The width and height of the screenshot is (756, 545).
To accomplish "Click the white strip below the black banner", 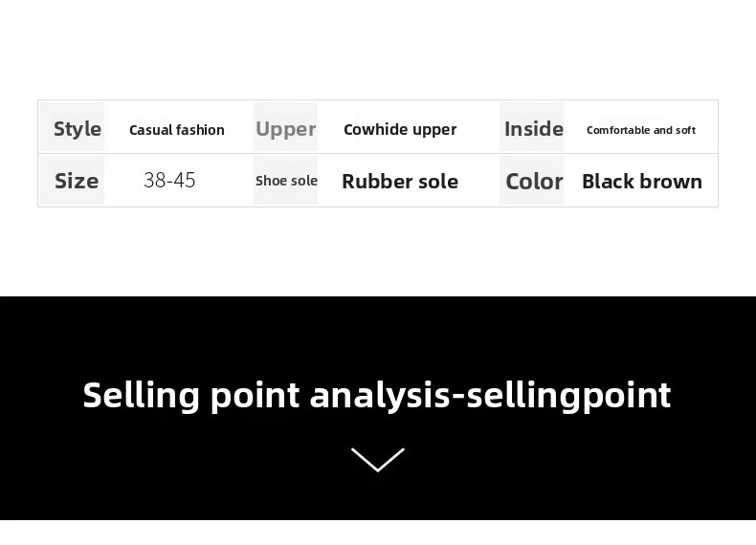I will (x=378, y=533).
